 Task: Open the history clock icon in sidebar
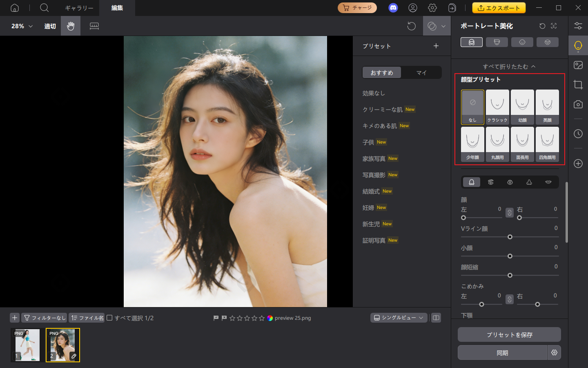tap(578, 134)
